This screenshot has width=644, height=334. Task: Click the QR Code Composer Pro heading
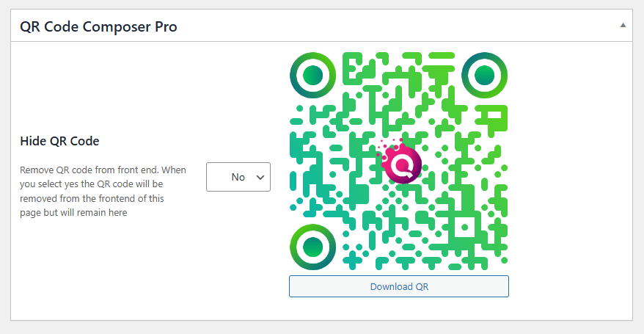pyautogui.click(x=98, y=26)
